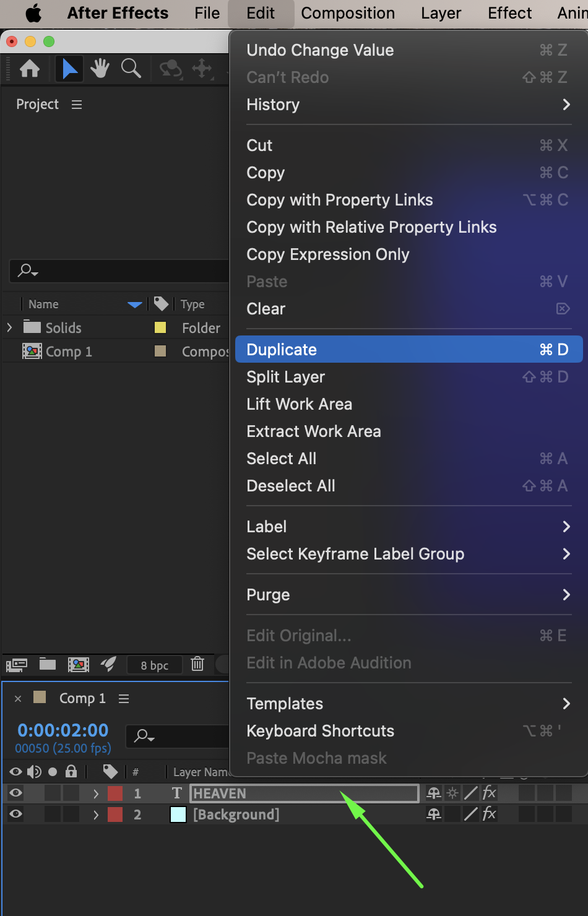Click the 8 bpc color depth button
The width and height of the screenshot is (588, 916).
155,665
